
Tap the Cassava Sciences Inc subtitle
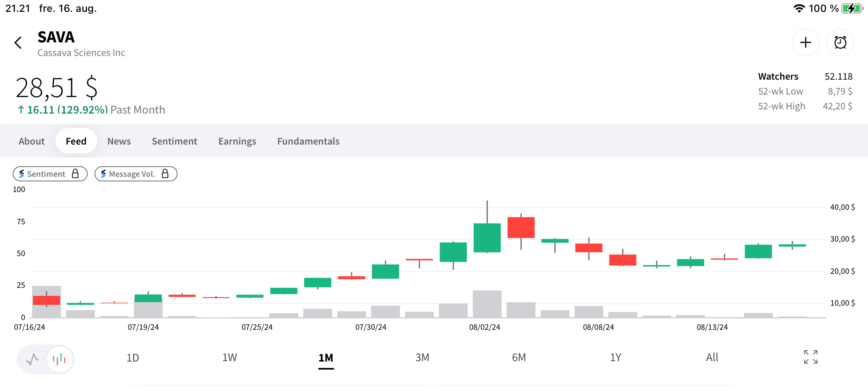(x=81, y=53)
